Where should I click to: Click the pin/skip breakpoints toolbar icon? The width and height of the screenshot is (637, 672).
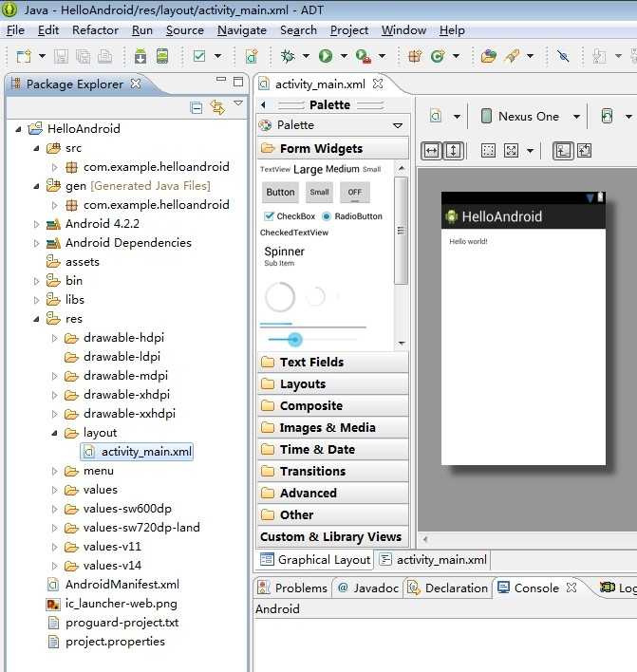(x=563, y=56)
